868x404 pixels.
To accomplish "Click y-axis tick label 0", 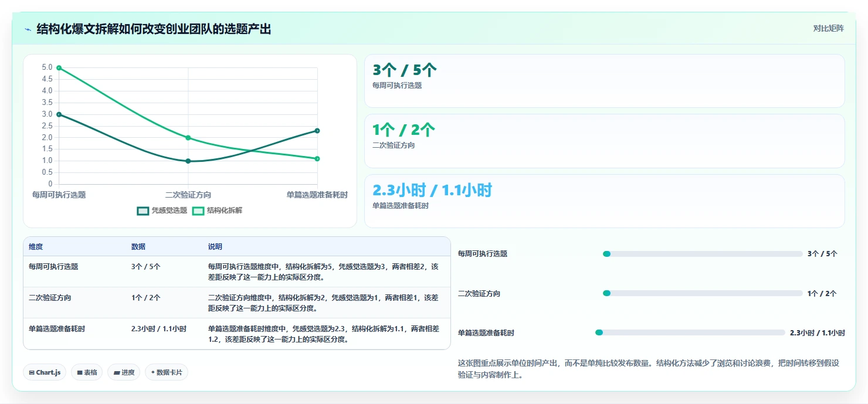I will click(50, 184).
